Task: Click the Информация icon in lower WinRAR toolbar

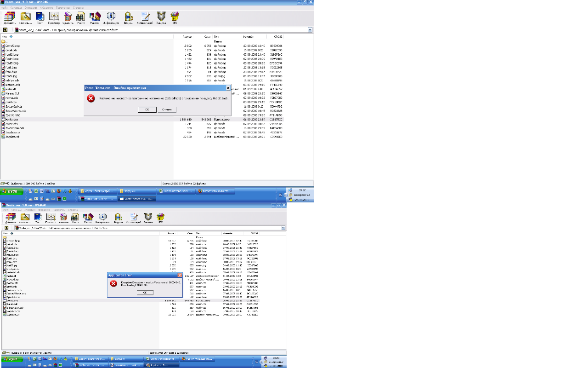Action: 102,218
